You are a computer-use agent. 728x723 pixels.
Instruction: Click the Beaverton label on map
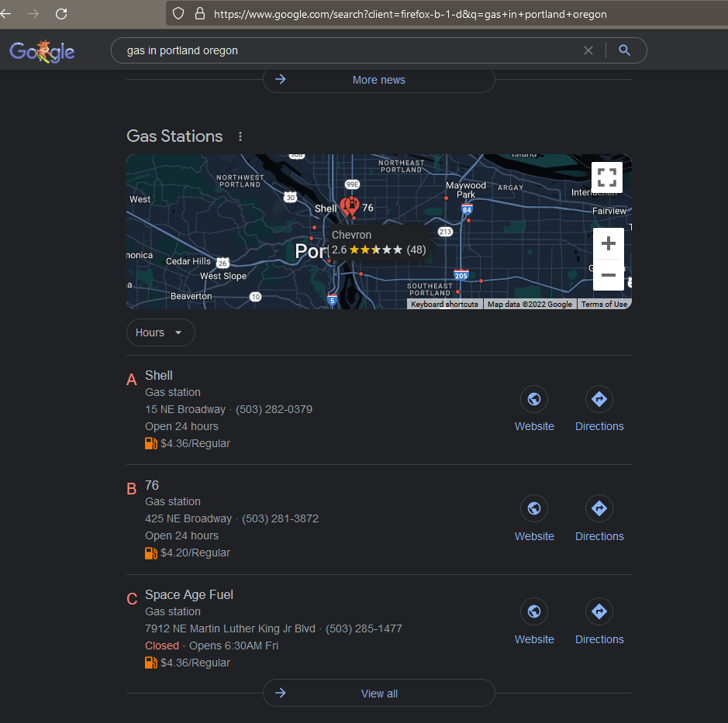click(191, 296)
